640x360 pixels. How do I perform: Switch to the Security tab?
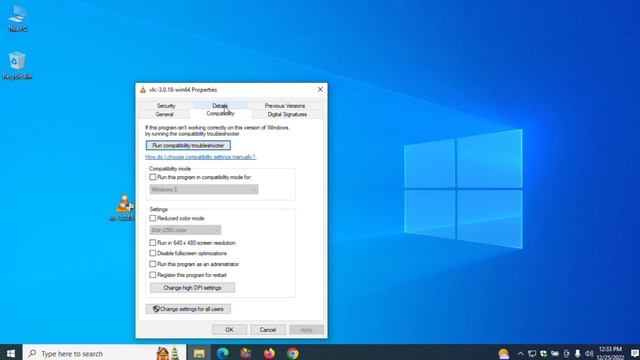(x=166, y=106)
